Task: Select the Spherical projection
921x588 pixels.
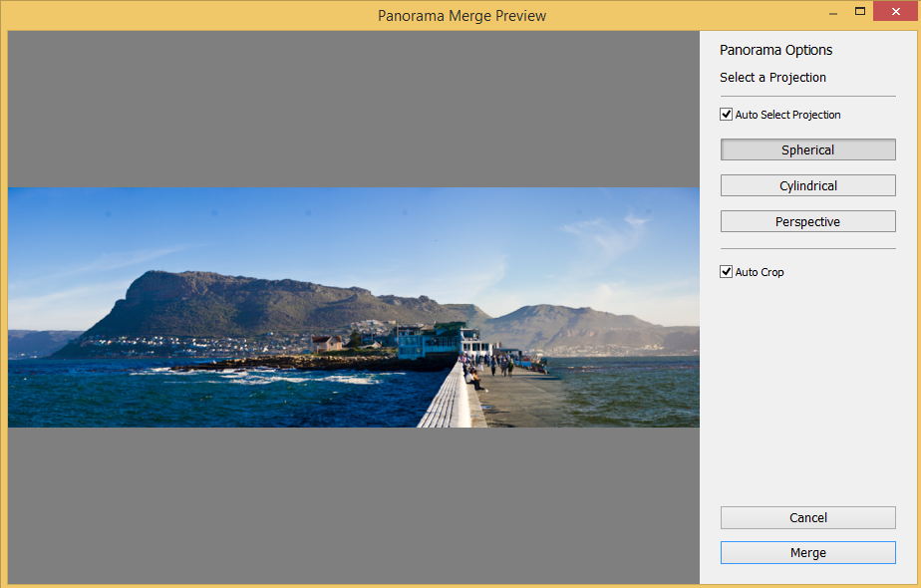Action: pos(807,149)
